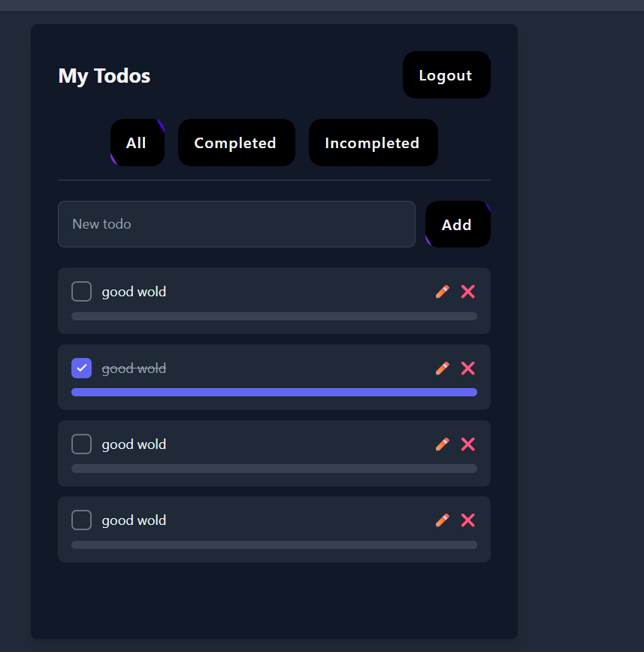
Task: Delete the last todo in the list
Action: point(468,520)
